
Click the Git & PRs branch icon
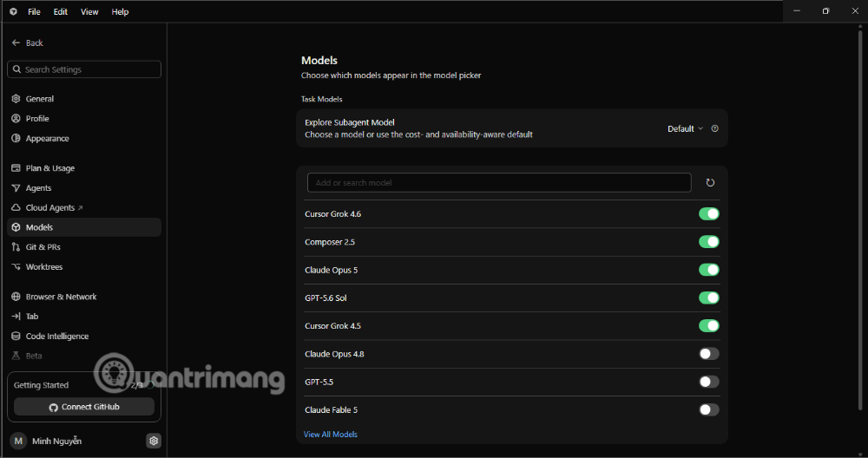[x=16, y=247]
